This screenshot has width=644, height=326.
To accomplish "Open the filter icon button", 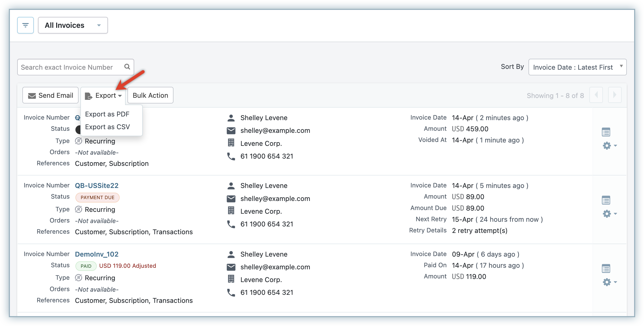I will pyautogui.click(x=25, y=25).
